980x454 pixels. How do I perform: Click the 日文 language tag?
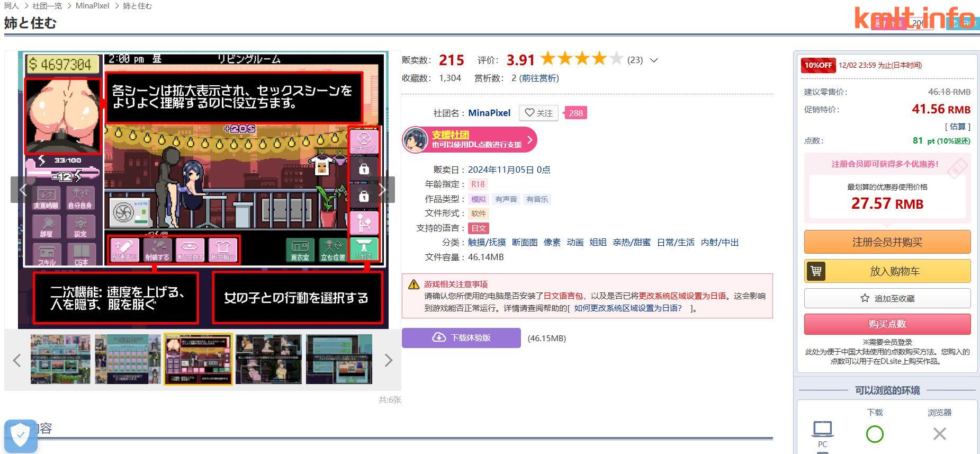pos(479,228)
